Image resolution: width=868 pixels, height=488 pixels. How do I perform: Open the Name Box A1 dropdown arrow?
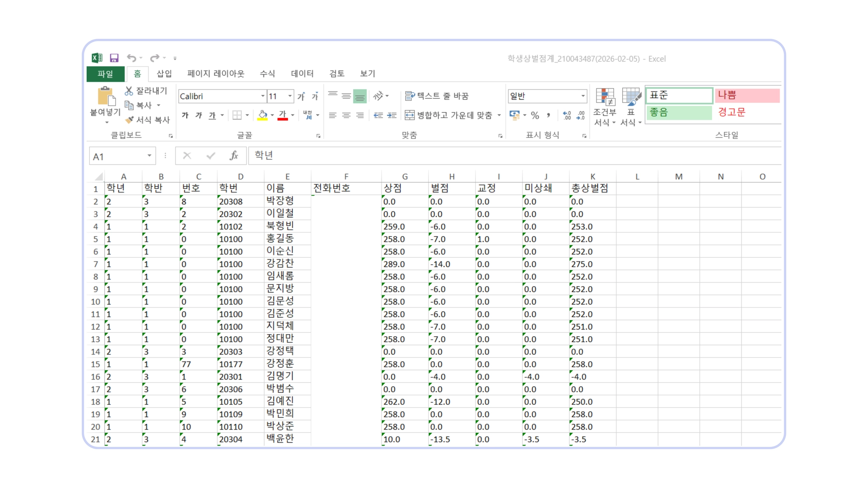coord(149,156)
